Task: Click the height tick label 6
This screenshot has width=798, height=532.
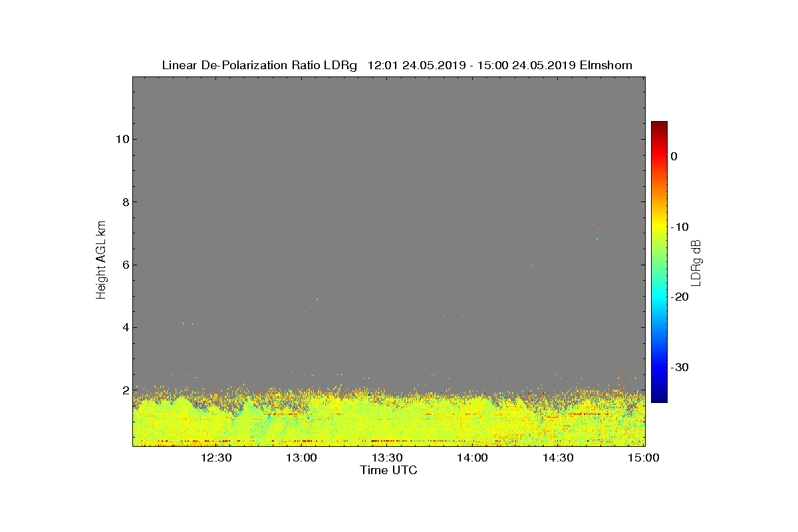Action: [x=124, y=265]
